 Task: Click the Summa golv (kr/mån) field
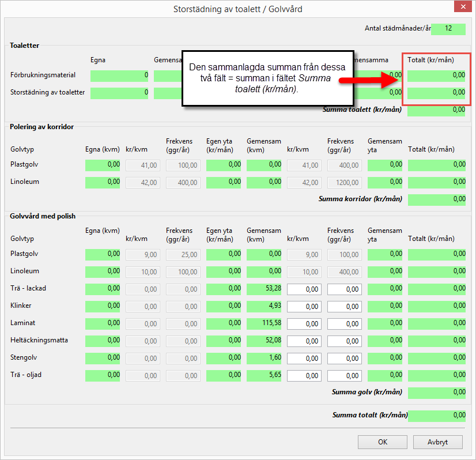[436, 393]
